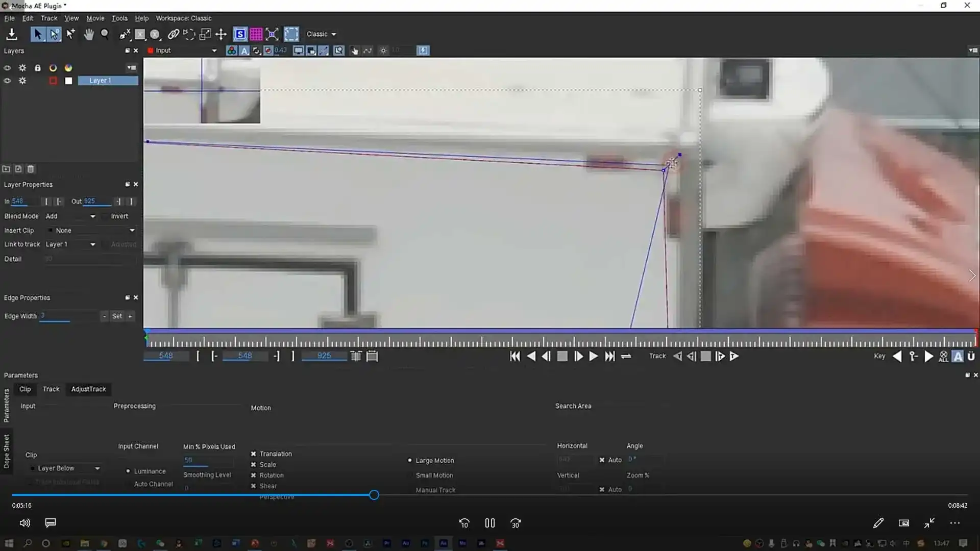Disable the Translation motion checkbox

click(x=253, y=454)
